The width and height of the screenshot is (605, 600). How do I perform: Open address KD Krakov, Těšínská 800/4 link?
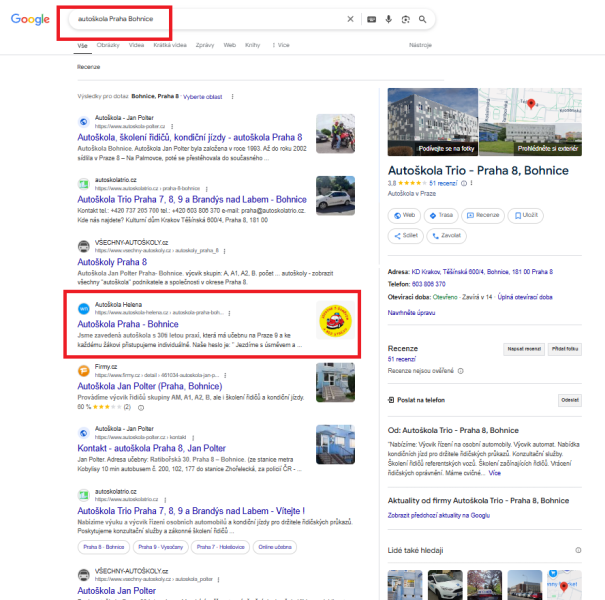[482, 272]
